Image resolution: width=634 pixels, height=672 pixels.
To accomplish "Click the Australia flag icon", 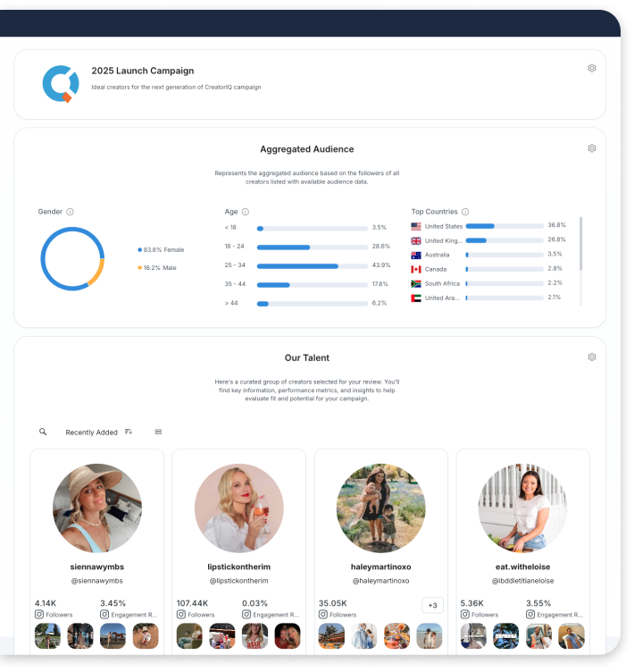I will coord(416,255).
